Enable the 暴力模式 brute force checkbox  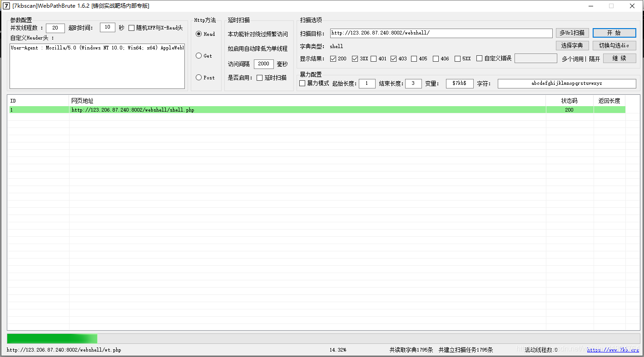302,83
